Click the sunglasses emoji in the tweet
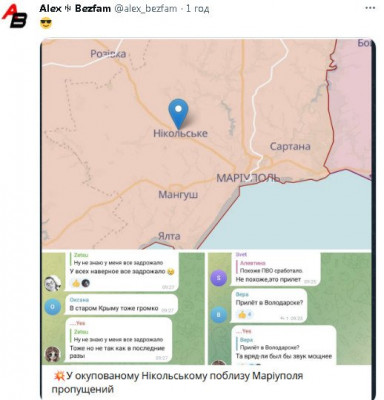384x400 pixels. (46, 24)
